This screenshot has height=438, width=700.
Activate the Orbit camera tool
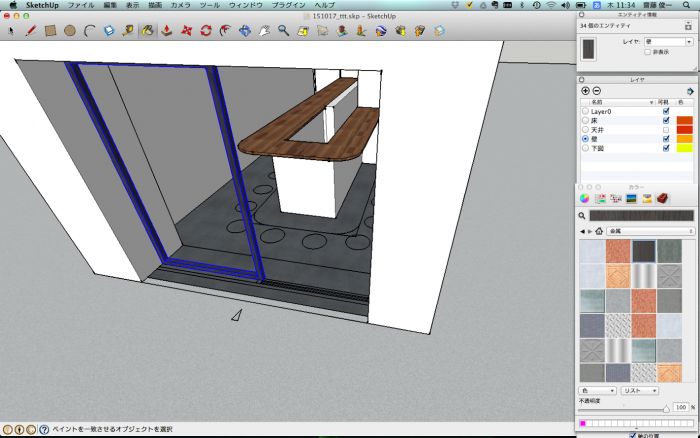point(246,31)
